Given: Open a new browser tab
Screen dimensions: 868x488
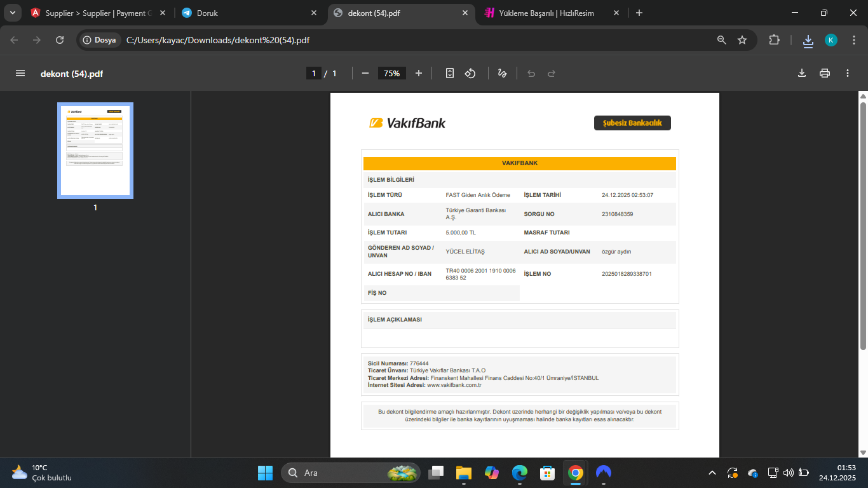Looking at the screenshot, I should point(639,13).
